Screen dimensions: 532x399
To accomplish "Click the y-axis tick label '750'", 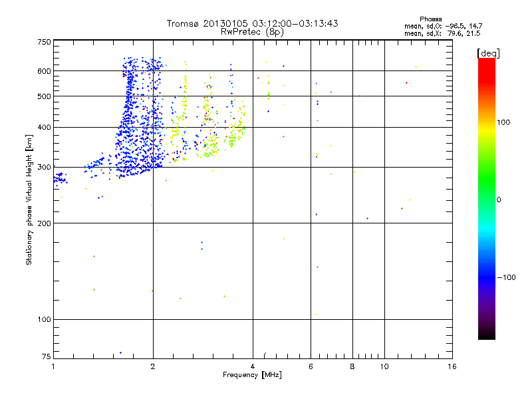I will click(x=44, y=42).
